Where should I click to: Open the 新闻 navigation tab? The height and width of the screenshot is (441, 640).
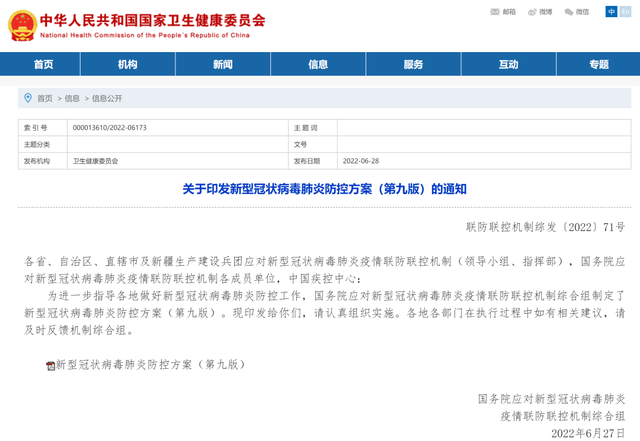pyautogui.click(x=222, y=64)
